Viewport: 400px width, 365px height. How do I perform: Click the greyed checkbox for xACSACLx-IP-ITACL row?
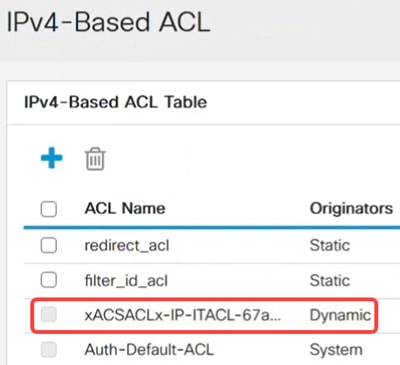point(49,315)
